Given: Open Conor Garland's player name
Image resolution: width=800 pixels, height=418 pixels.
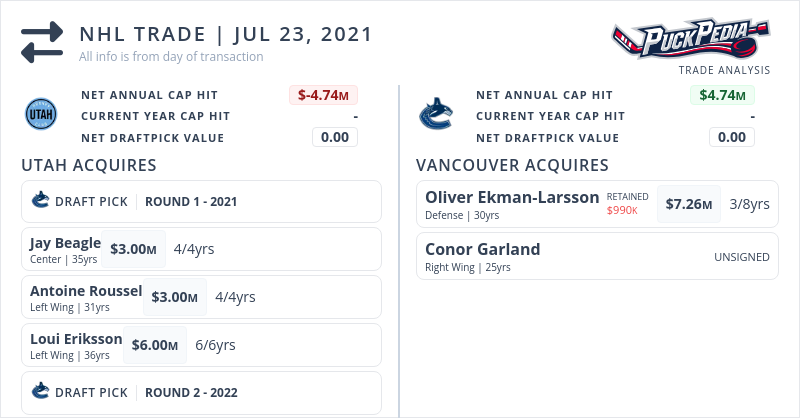Looking at the screenshot, I should point(482,249).
